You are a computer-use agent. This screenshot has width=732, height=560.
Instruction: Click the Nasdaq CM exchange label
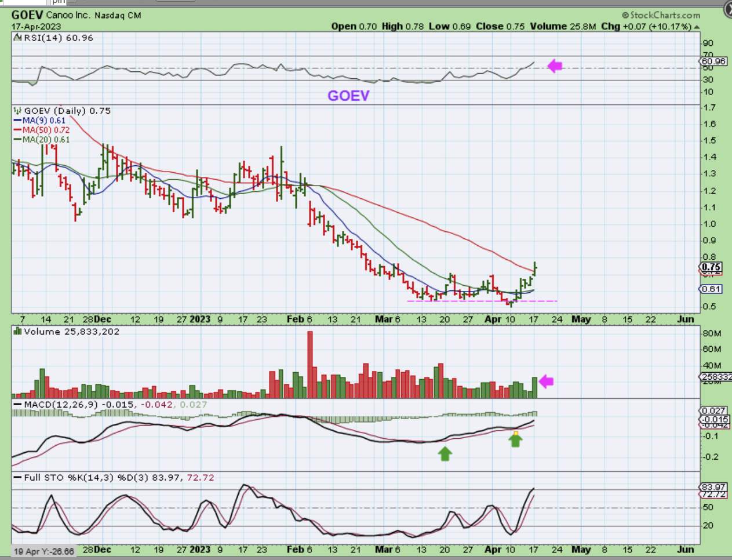point(116,16)
